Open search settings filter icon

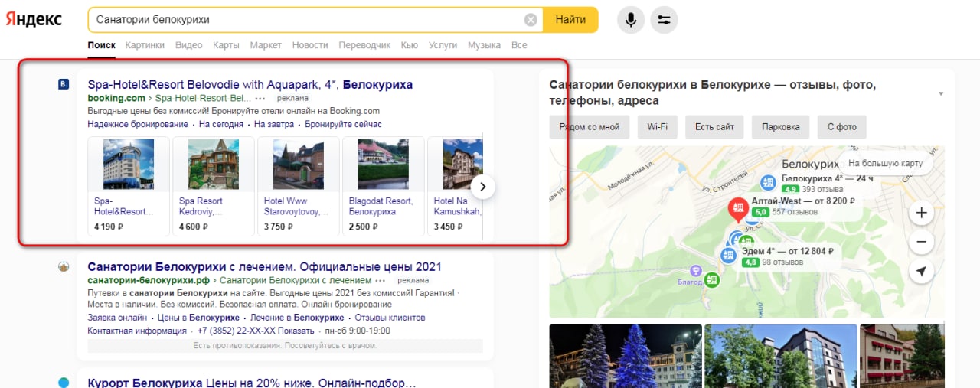pyautogui.click(x=664, y=19)
